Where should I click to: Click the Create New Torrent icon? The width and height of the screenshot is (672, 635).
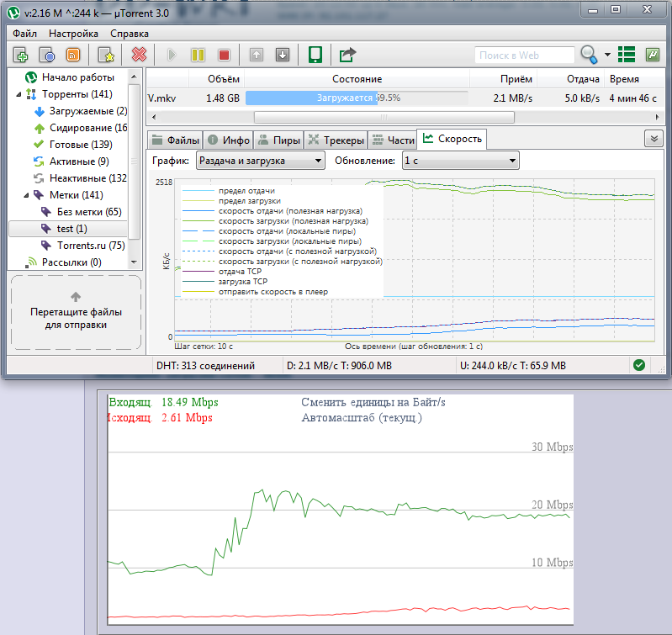[x=106, y=55]
